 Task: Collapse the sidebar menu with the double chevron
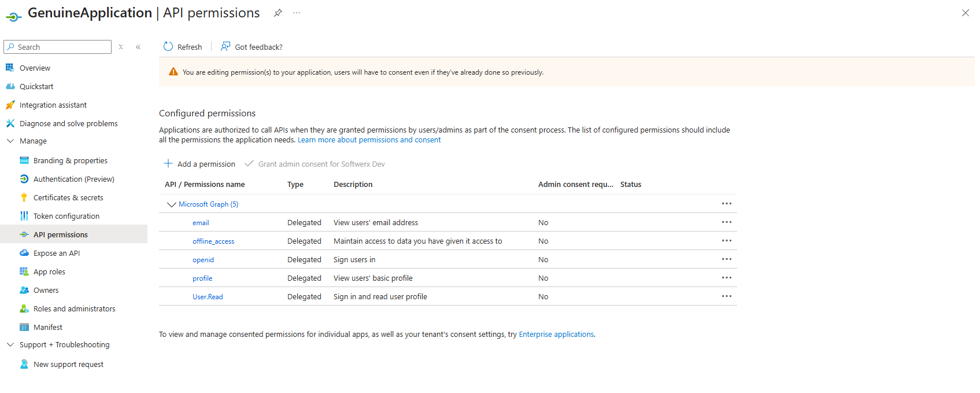(138, 47)
